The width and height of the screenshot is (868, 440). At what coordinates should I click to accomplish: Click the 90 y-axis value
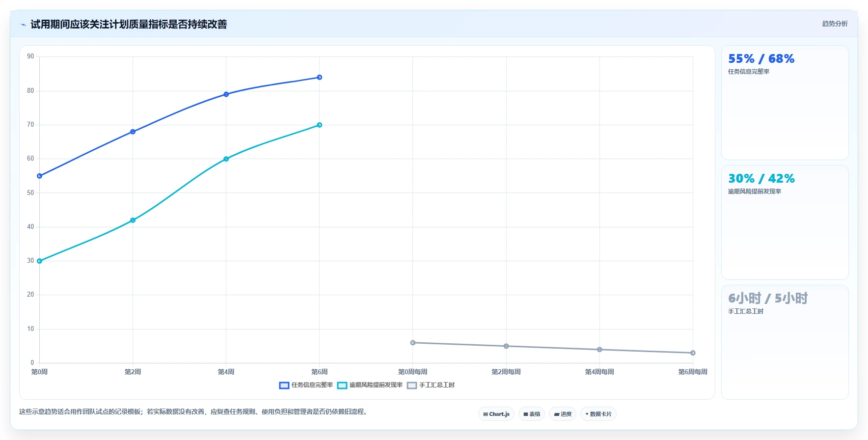coord(30,56)
